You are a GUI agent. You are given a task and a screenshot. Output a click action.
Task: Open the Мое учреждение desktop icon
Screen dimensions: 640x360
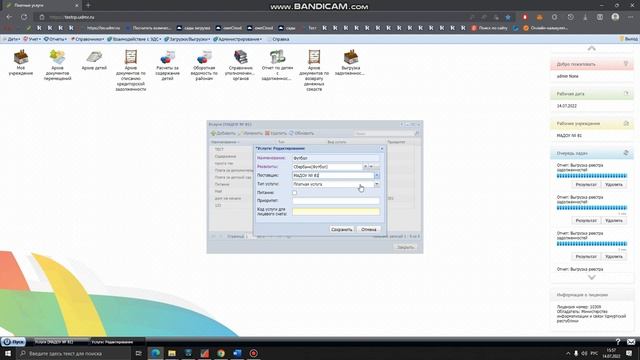(21, 62)
